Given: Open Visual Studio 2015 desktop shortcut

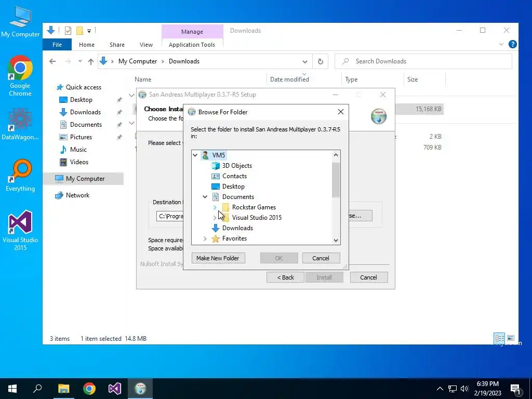Looking at the screenshot, I should pyautogui.click(x=20, y=231).
